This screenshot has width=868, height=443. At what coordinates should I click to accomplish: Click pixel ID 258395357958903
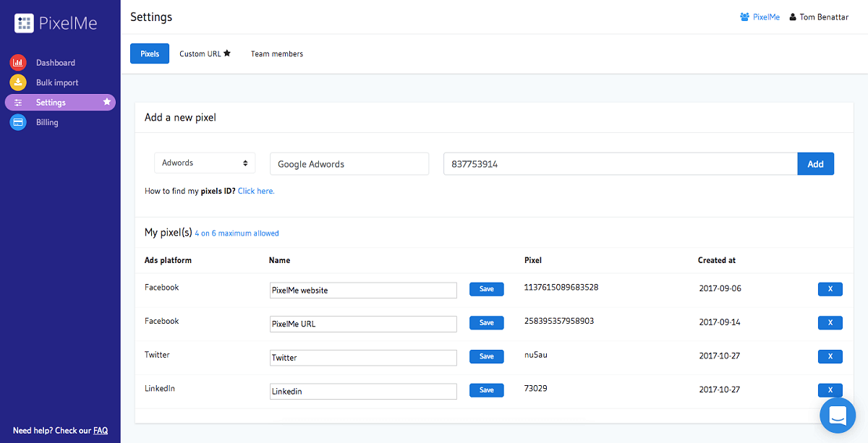click(x=559, y=320)
